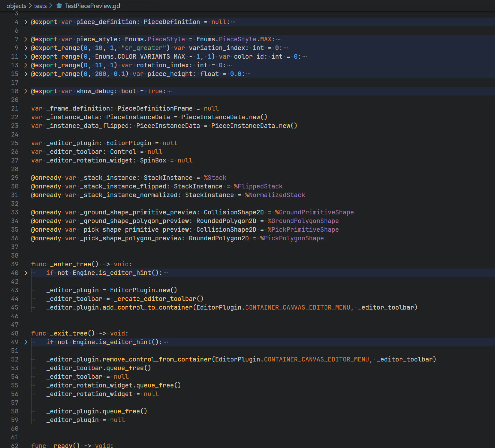Click 'CONTAINER_CANVAS_EDITOR_MENU' on line 45
The height and width of the screenshot is (448, 495).
click(x=298, y=308)
